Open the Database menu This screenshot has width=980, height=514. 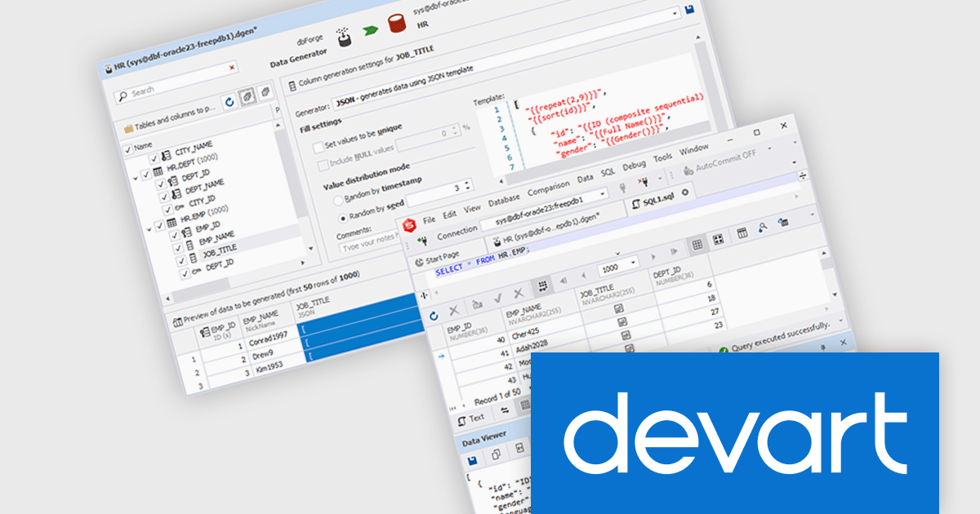pyautogui.click(x=503, y=201)
